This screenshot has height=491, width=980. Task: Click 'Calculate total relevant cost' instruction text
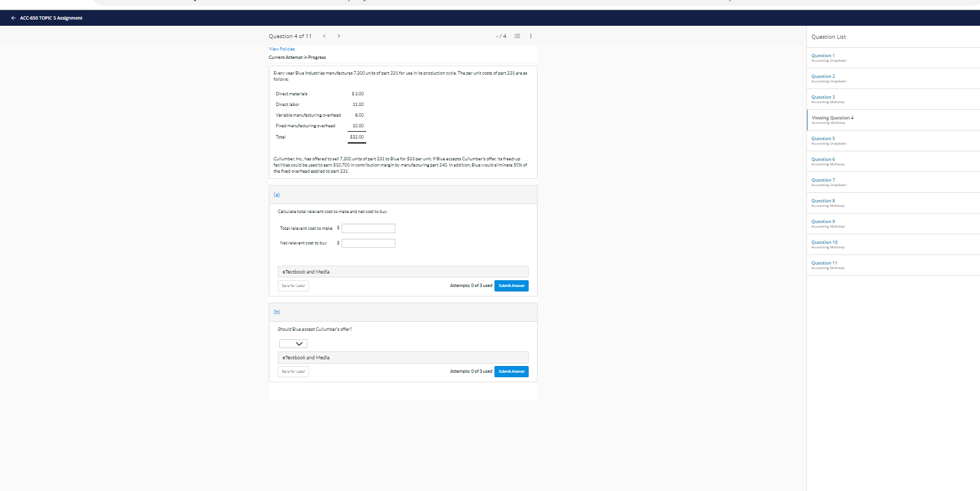point(333,211)
